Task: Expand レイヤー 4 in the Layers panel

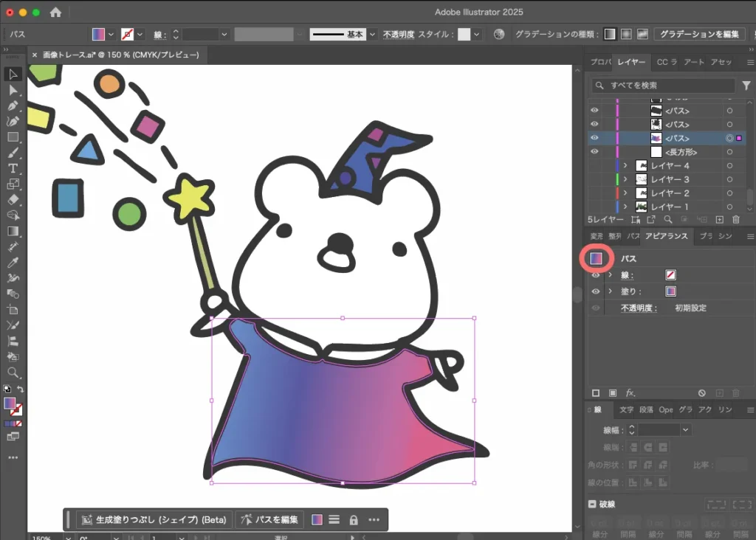Action: [626, 165]
